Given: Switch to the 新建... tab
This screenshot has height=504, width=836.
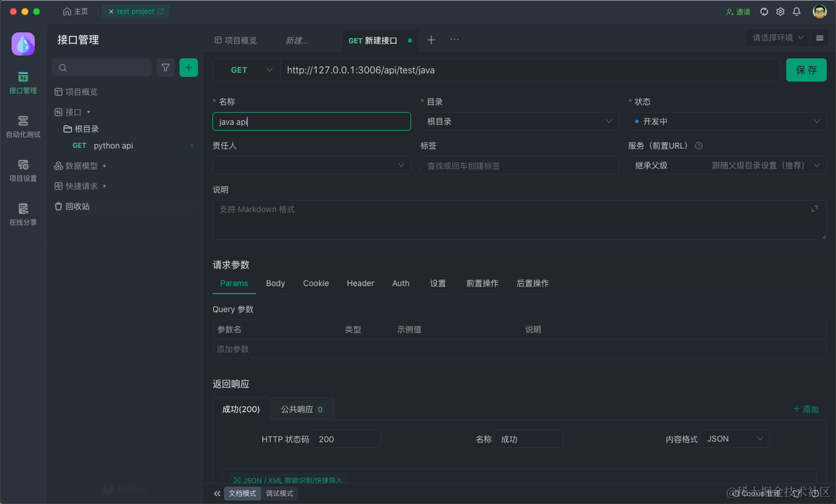Looking at the screenshot, I should click(297, 40).
